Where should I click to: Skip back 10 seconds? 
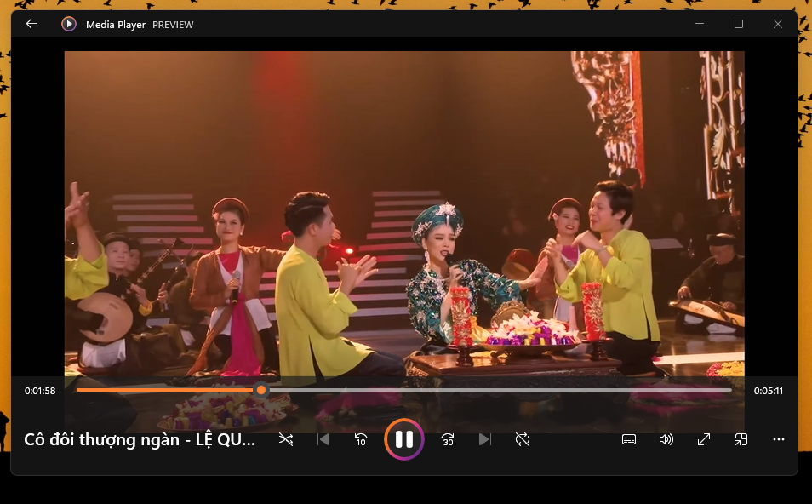pos(361,440)
